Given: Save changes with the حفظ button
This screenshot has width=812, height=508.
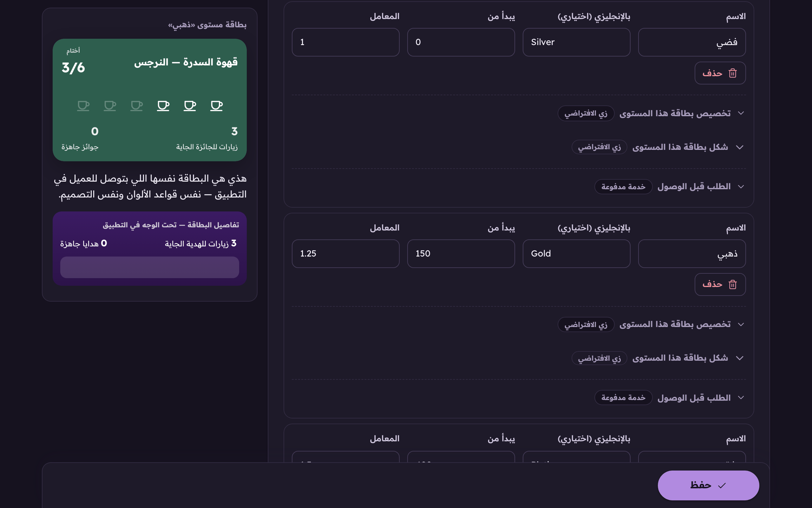Looking at the screenshot, I should click(708, 485).
